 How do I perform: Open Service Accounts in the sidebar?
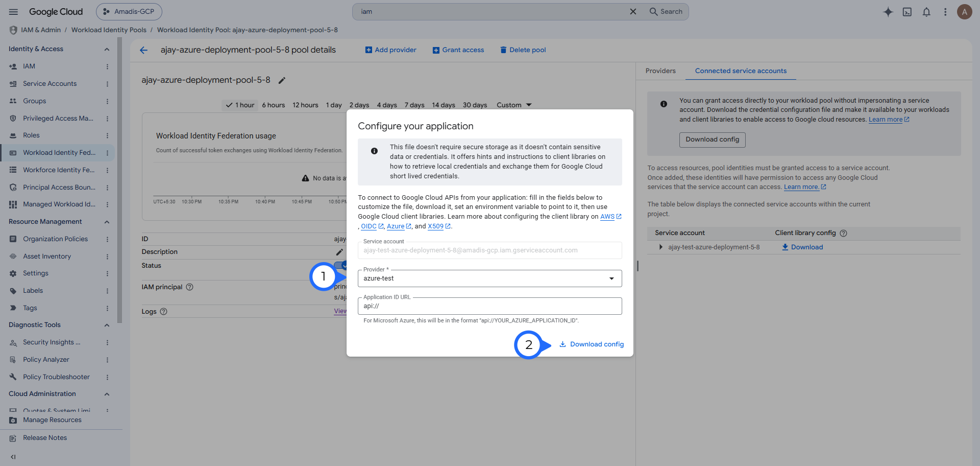click(x=50, y=84)
